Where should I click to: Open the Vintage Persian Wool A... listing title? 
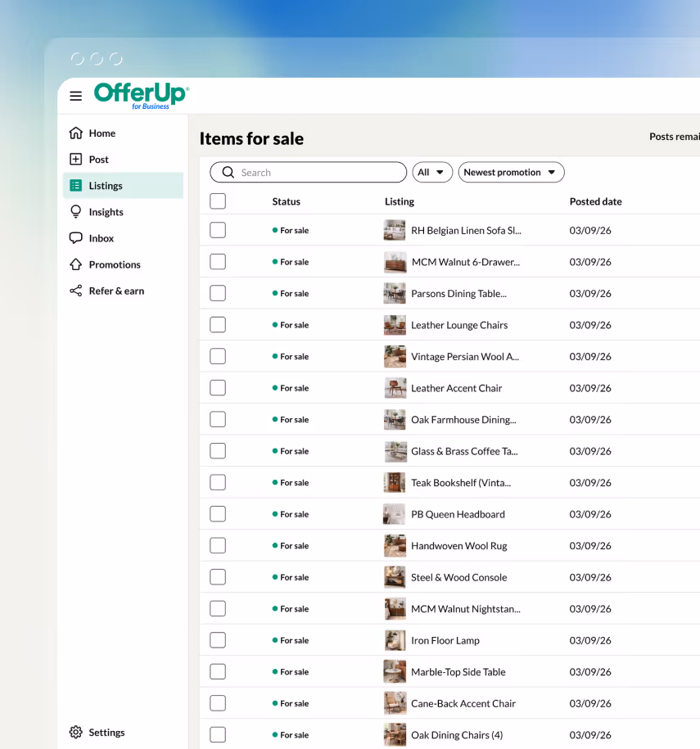465,356
